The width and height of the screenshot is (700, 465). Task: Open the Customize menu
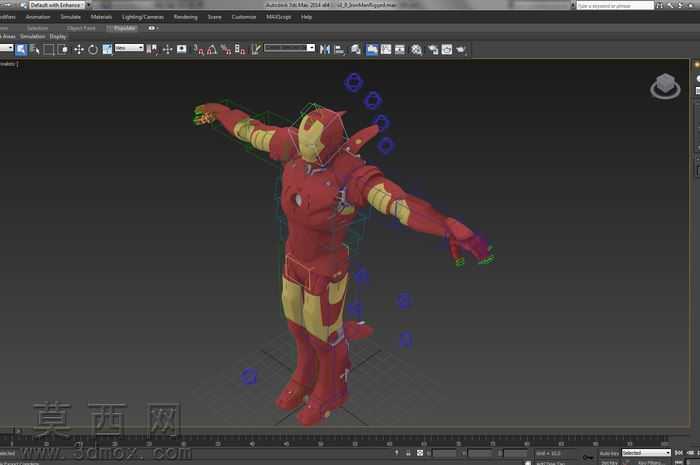(244, 17)
